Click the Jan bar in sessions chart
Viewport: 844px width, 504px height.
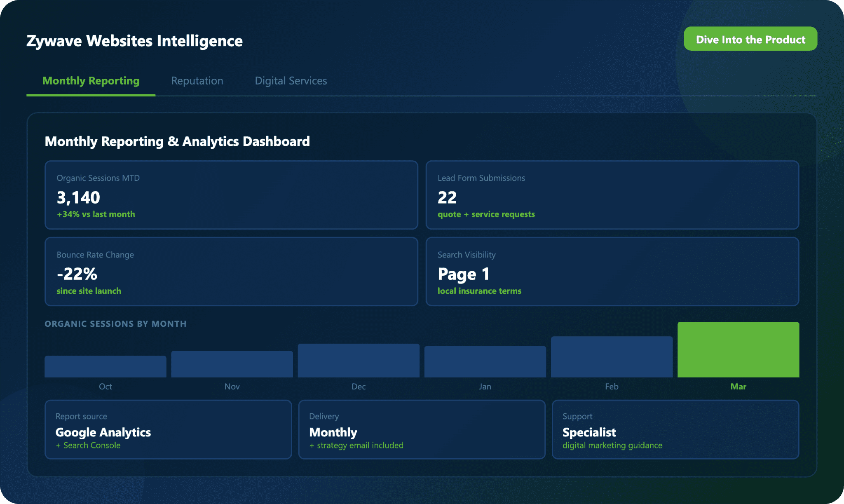[485, 362]
